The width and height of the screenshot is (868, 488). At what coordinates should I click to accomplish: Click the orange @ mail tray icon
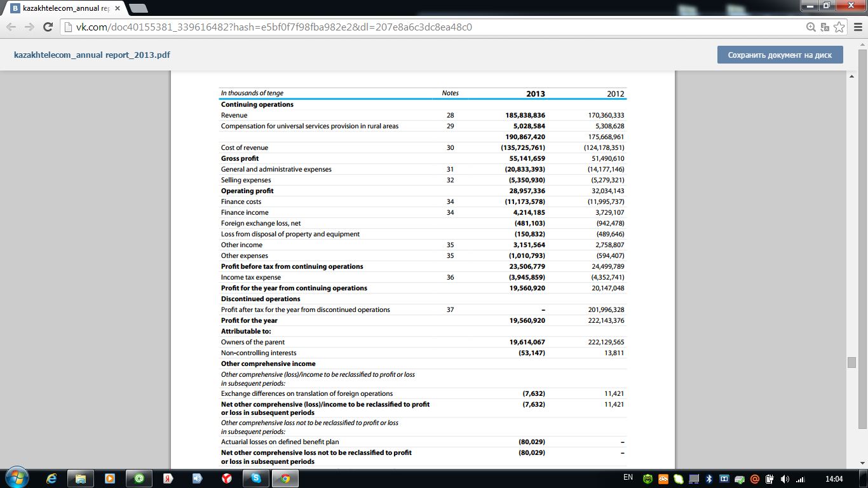point(755,478)
